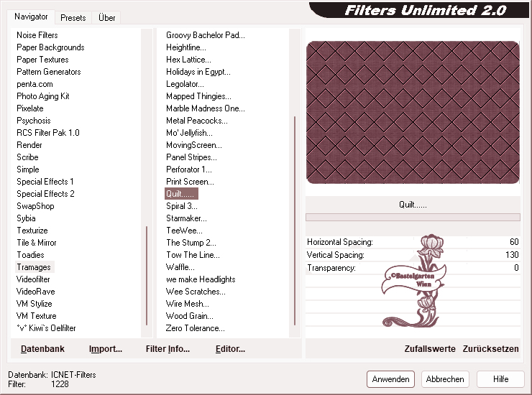This screenshot has width=532, height=395.
Task: Select Psychosis category
Action: [x=33, y=121]
